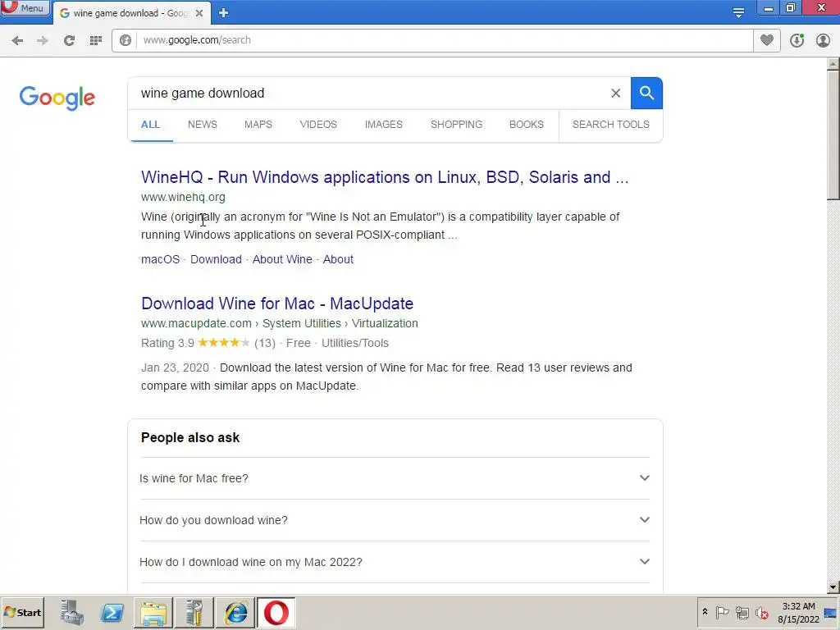Open the About Wine sitelink
The height and width of the screenshot is (630, 840).
pos(282,259)
